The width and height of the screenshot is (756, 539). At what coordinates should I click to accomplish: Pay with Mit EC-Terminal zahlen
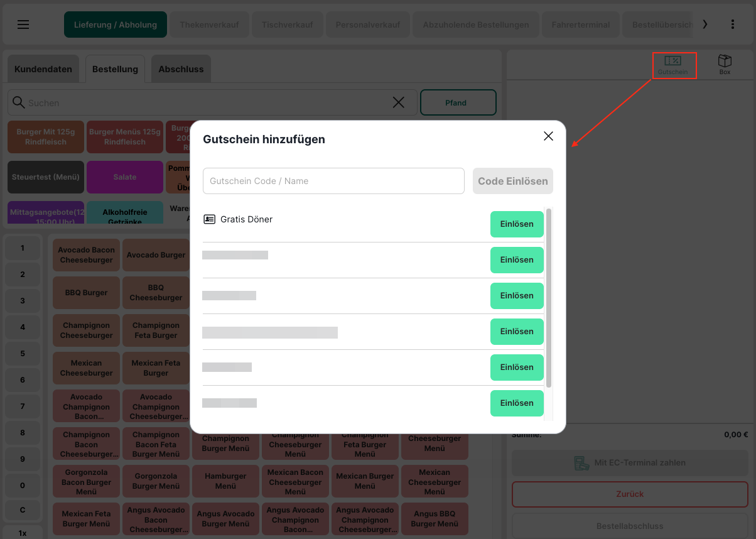pyautogui.click(x=630, y=463)
